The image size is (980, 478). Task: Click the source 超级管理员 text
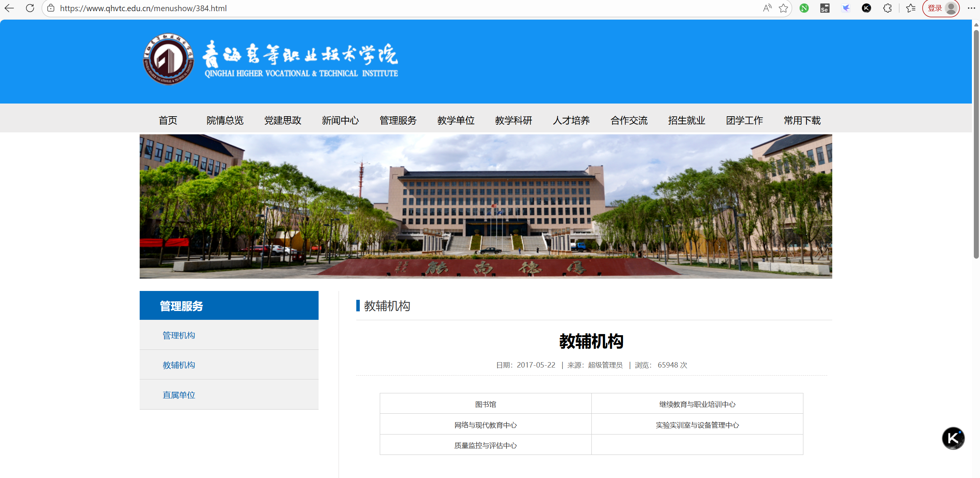(605, 365)
